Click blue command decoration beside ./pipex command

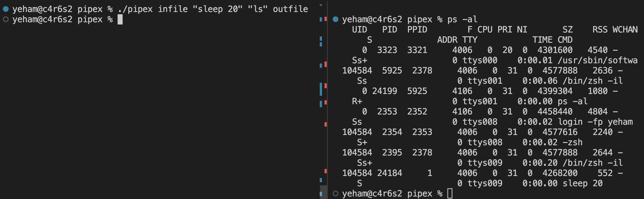tap(6, 9)
